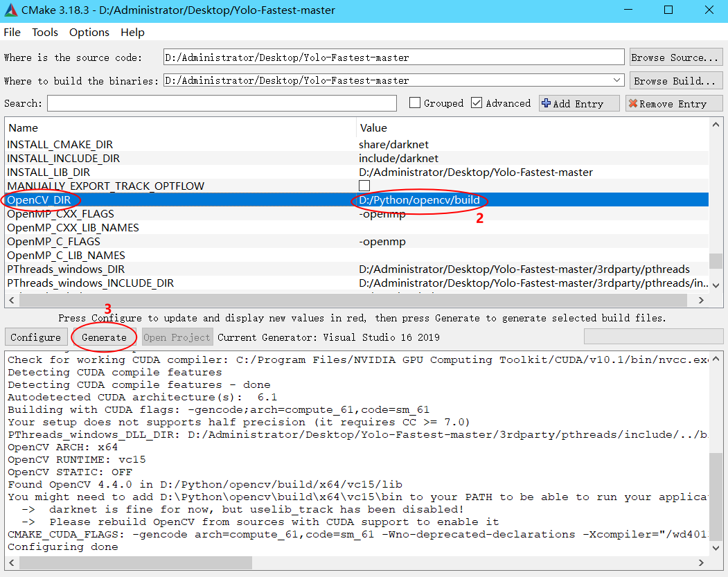Click the cache list horizontal scroll-left arrow
The image size is (728, 577).
tap(12, 301)
